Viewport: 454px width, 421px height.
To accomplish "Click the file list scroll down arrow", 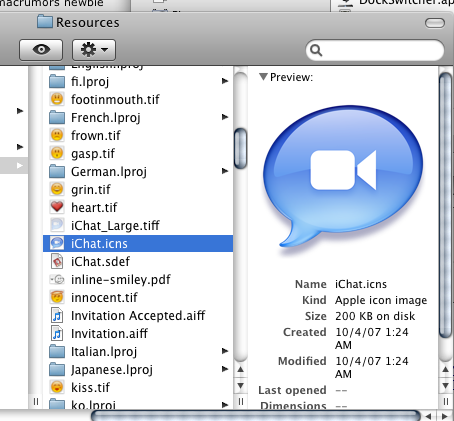I will (240, 386).
